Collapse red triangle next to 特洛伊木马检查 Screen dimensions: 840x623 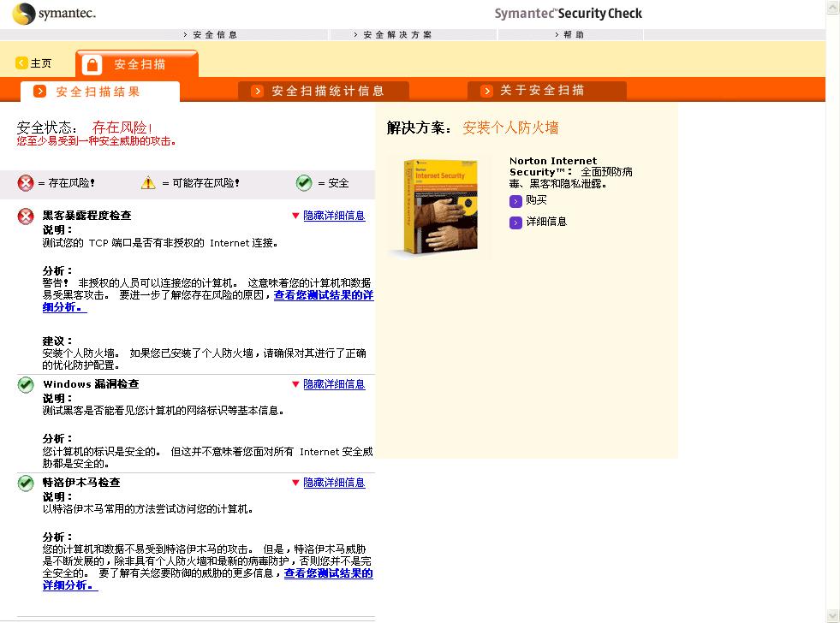[x=295, y=483]
